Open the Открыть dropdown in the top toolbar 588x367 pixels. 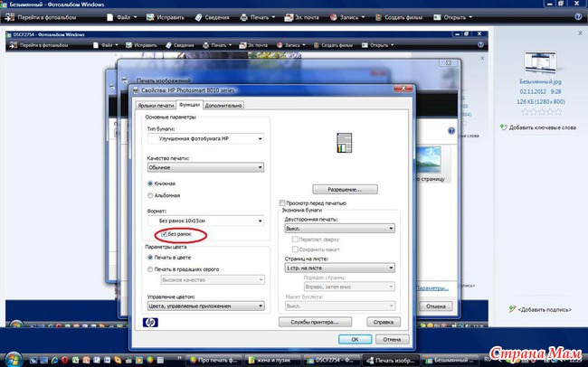pyautogui.click(x=452, y=17)
